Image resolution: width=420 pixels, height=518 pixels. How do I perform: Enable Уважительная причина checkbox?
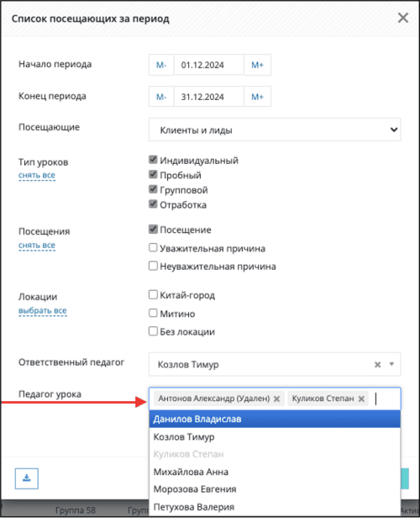(x=153, y=247)
